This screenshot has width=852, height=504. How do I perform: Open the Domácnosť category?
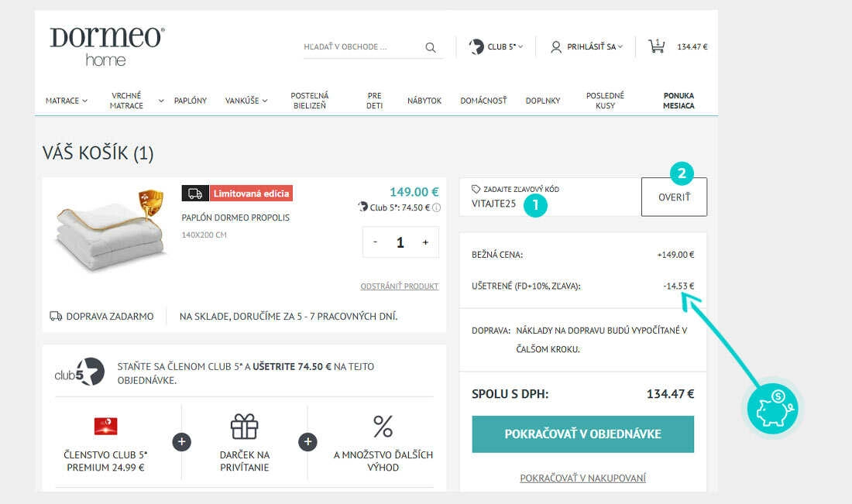coord(483,101)
